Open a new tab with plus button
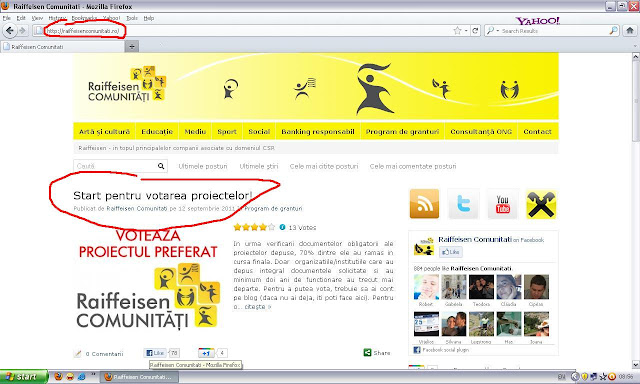The width and height of the screenshot is (640, 384). (x=132, y=47)
